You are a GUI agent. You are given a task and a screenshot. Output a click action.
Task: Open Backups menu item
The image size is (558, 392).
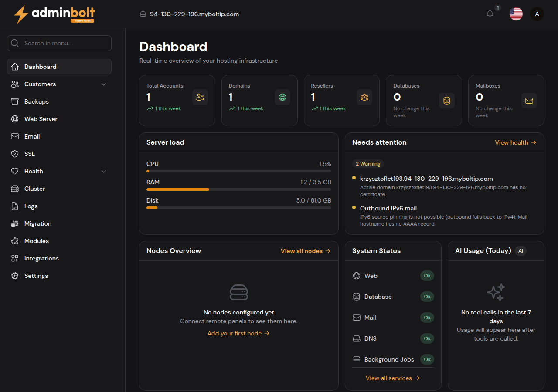pos(59,101)
